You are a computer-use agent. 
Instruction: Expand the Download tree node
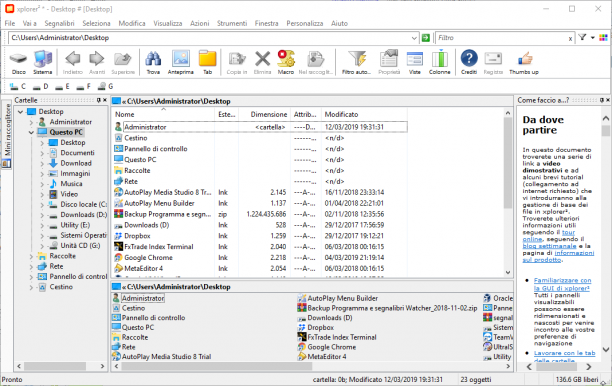[42, 163]
